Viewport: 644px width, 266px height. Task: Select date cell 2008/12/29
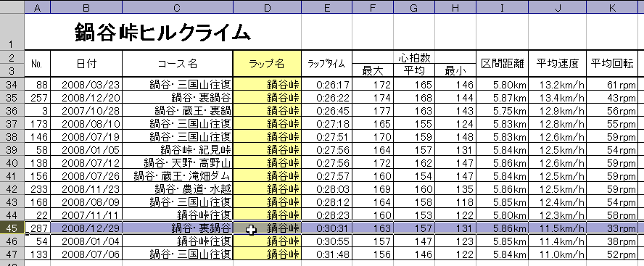tap(86, 228)
